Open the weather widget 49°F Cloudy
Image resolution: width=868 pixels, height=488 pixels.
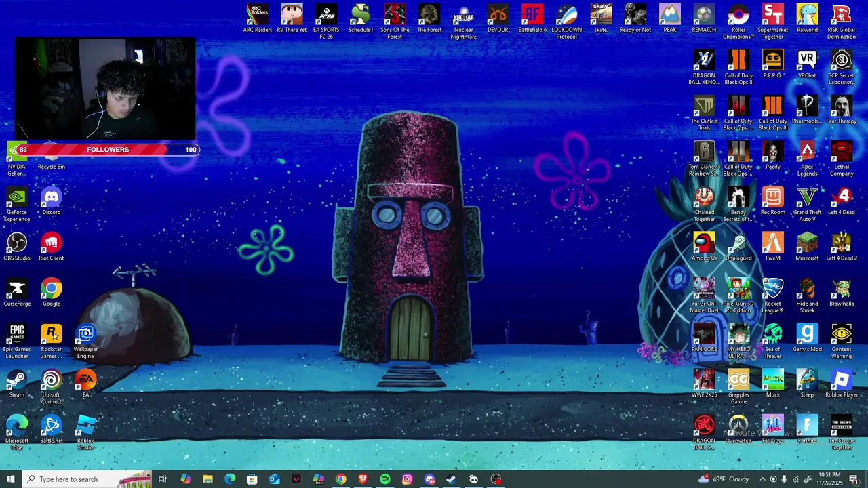click(x=723, y=479)
